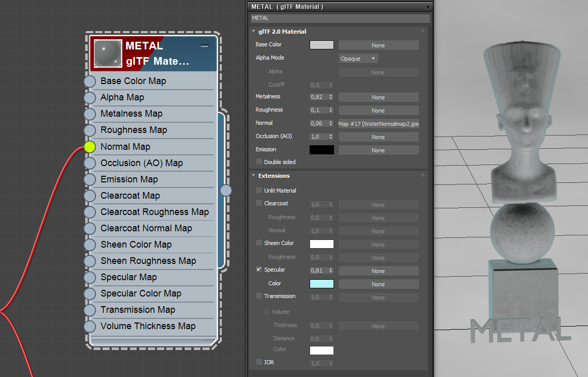Collapse the METAL node with minus button
Image resolution: width=588 pixels, height=377 pixels.
pos(204,46)
